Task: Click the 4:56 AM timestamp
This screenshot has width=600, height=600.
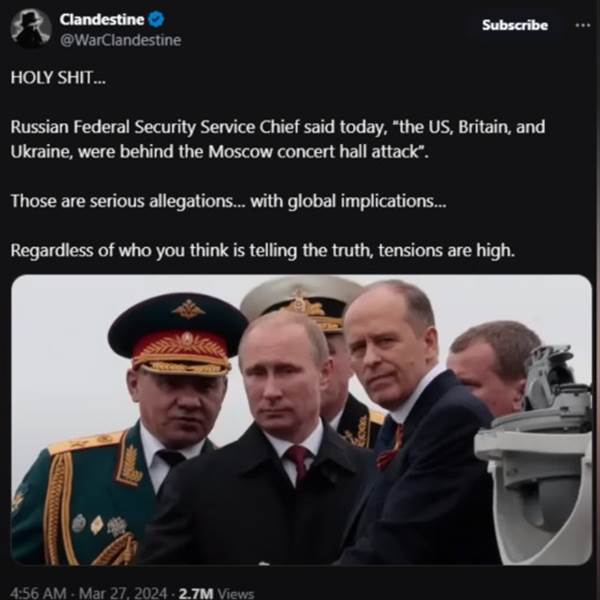Action: pos(39,593)
